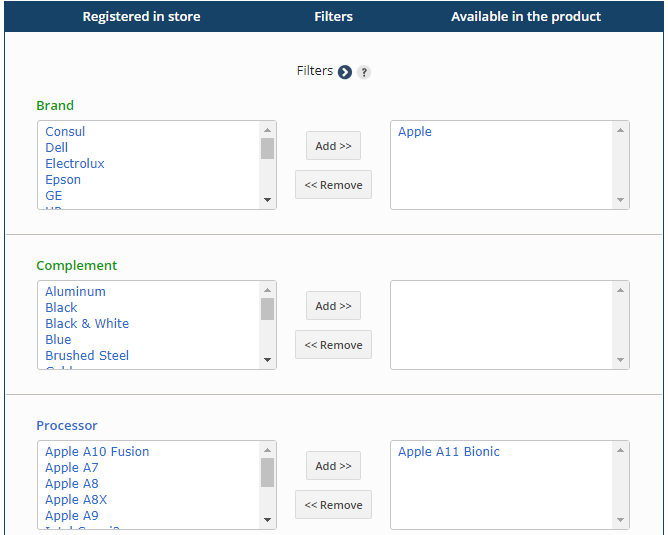Viewport: 668px width, 535px height.
Task: Click Processor registered list scroll up arrow
Action: point(268,450)
